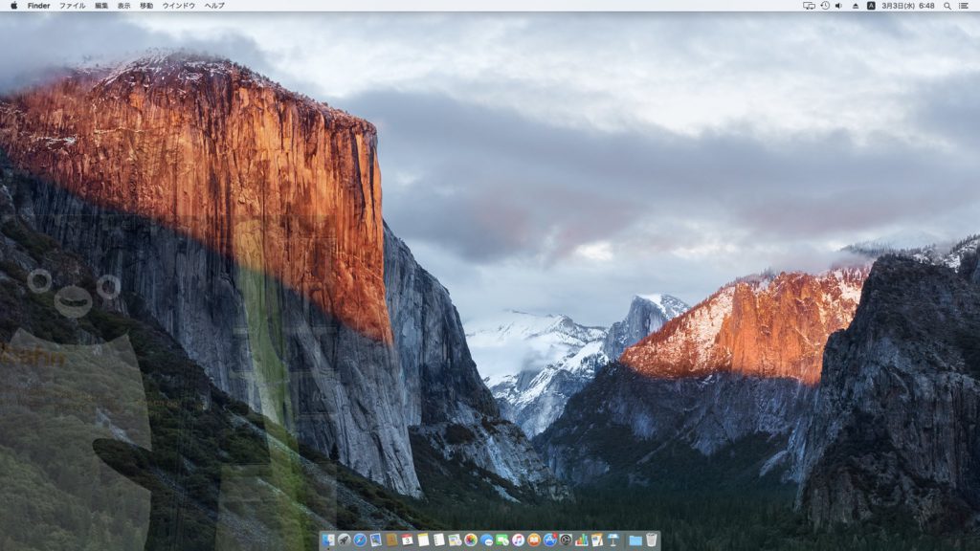The image size is (980, 551).
Task: Open Pages document icon in Dock
Action: pos(597,540)
